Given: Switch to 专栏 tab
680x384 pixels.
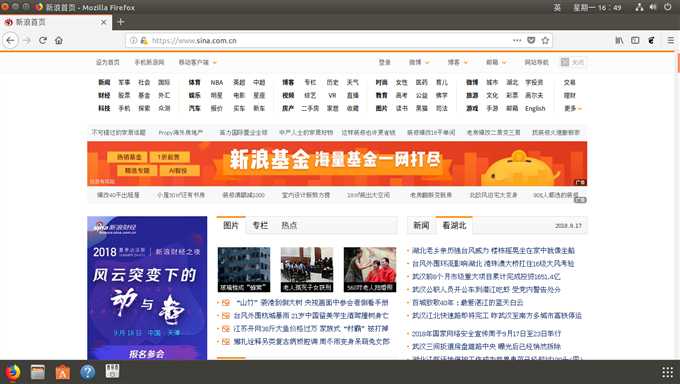Looking at the screenshot, I should (260, 225).
